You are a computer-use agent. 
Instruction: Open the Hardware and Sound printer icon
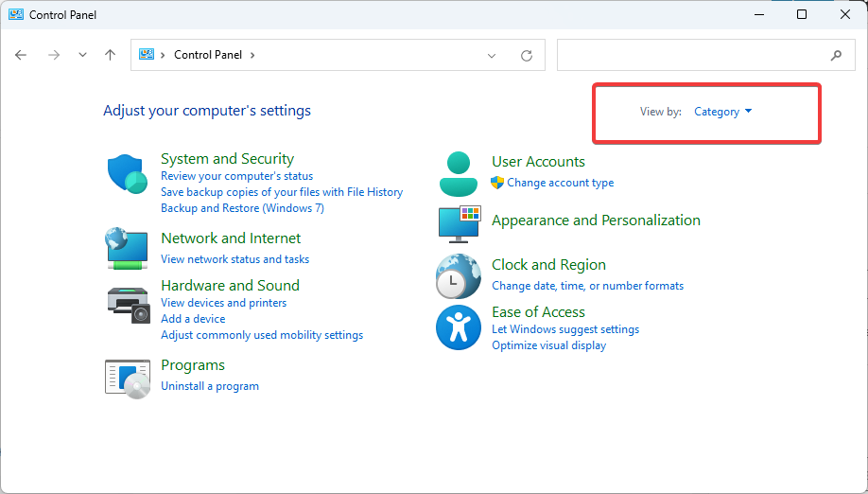tap(129, 305)
